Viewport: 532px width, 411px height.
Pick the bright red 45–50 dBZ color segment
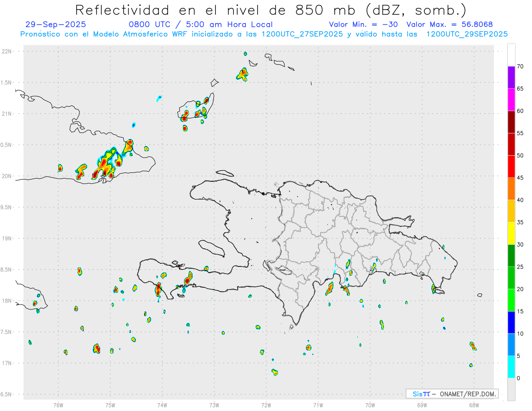point(511,167)
